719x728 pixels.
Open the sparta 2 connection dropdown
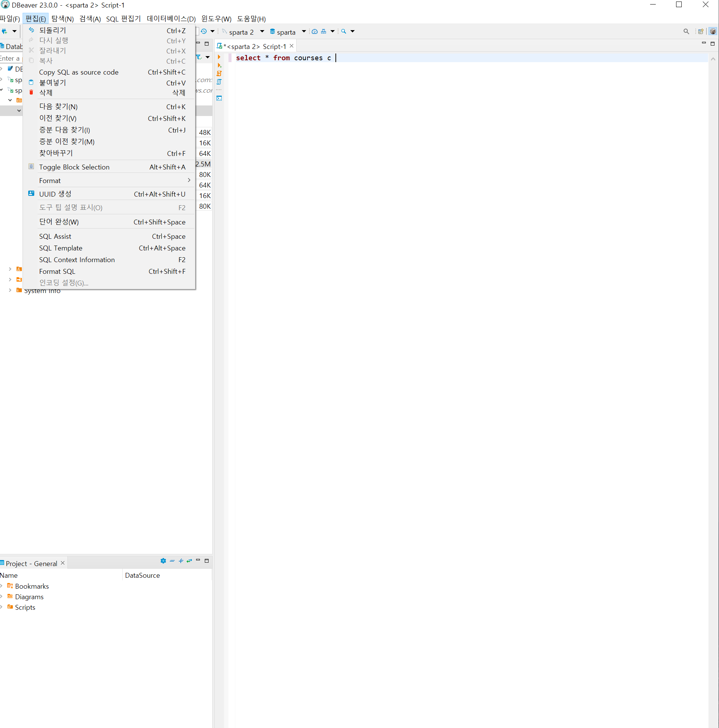[262, 31]
